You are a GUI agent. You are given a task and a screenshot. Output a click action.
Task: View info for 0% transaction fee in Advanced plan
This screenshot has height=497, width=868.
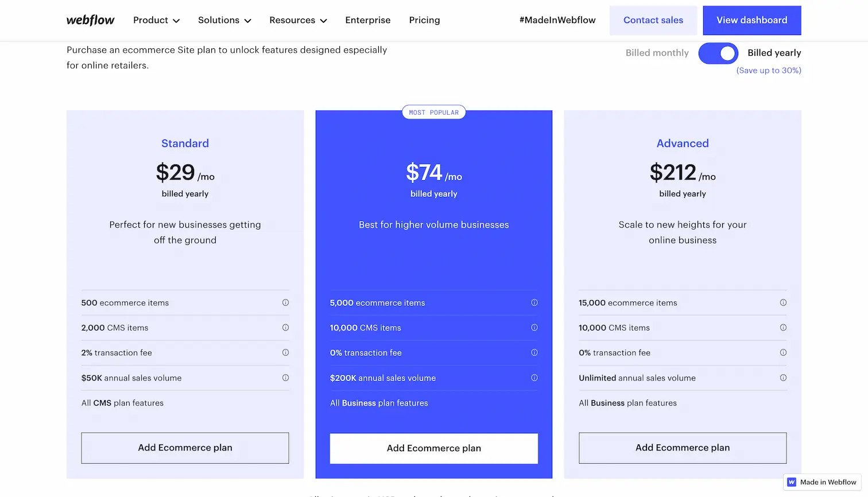click(783, 352)
